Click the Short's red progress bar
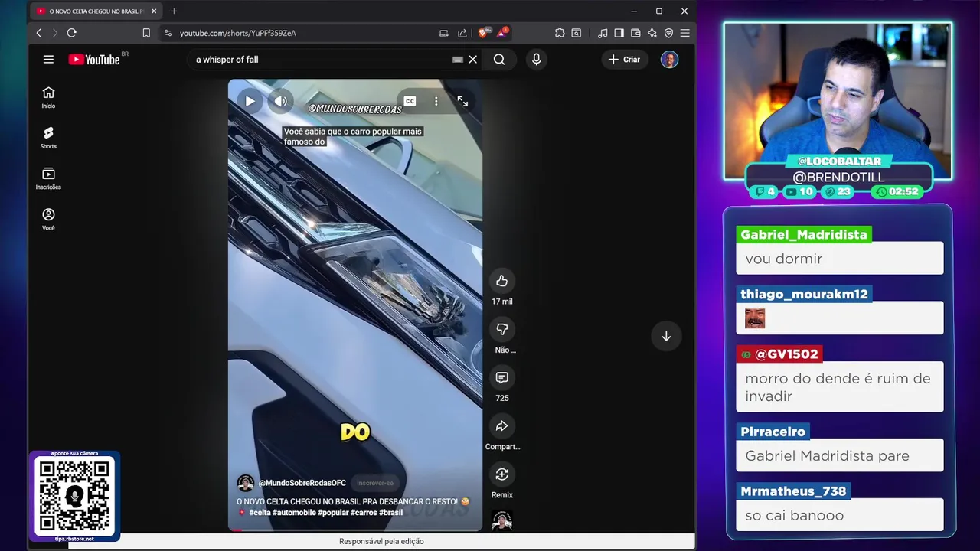 [x=354, y=530]
